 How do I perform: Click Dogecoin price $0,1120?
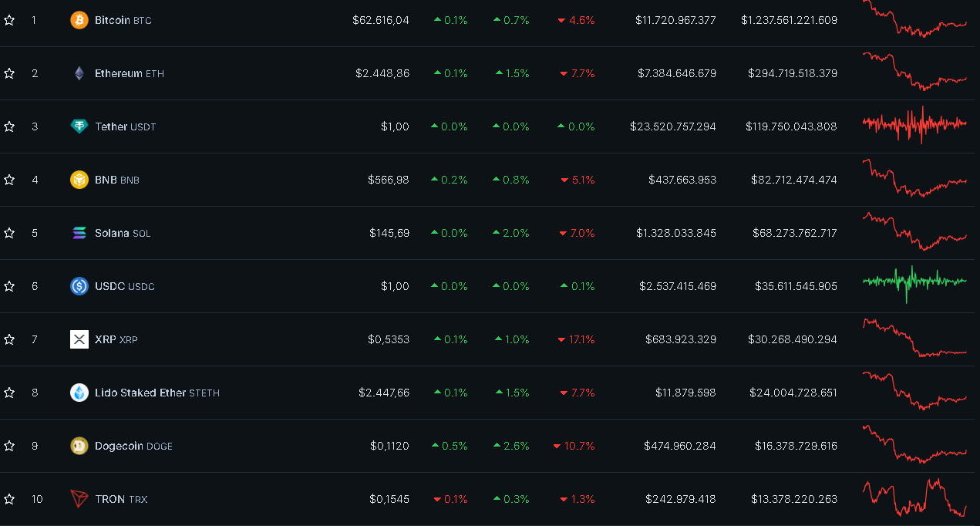tap(389, 446)
